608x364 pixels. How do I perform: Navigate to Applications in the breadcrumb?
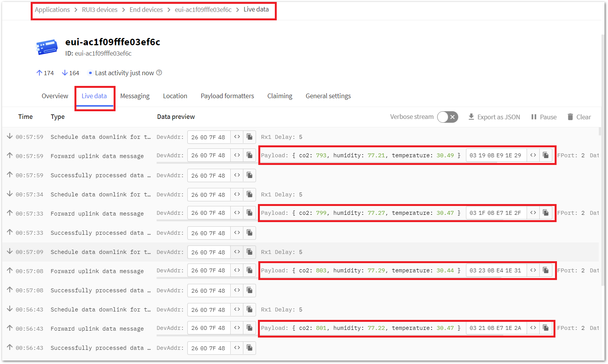(52, 10)
